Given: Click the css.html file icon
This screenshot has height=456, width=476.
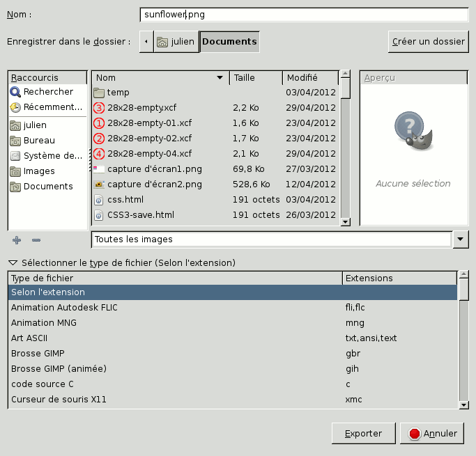Looking at the screenshot, I should (99, 200).
